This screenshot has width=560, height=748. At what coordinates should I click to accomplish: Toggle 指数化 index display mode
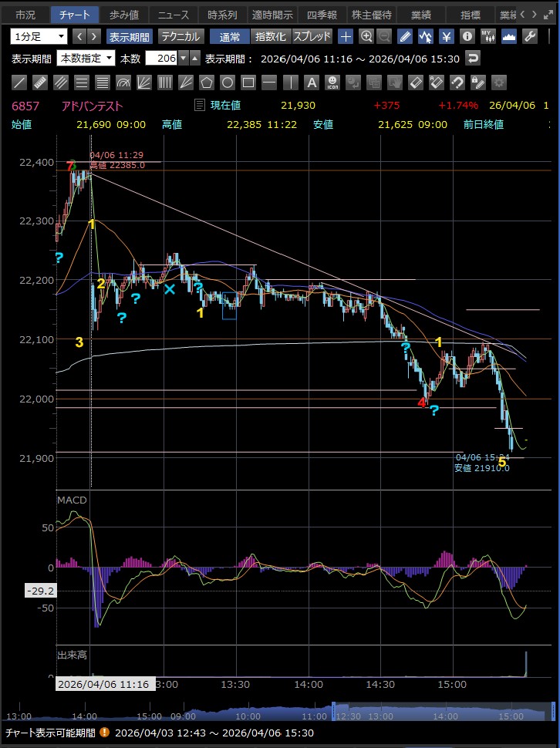coord(270,36)
